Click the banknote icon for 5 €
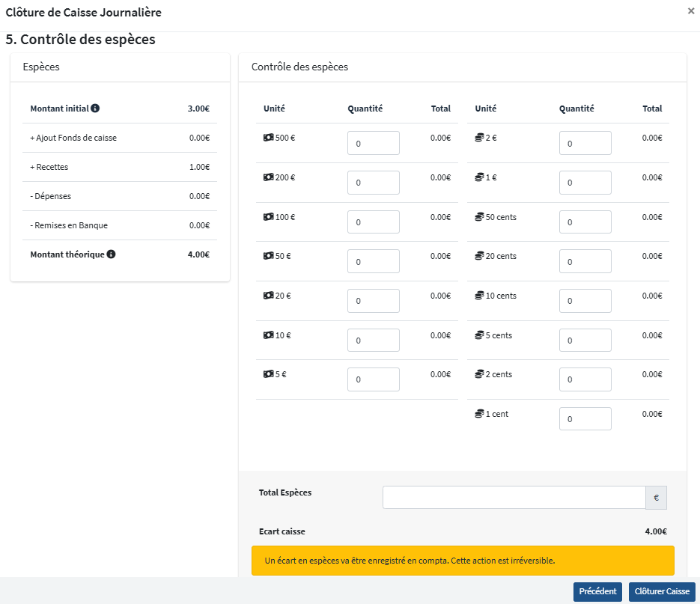Viewport: 700px width, 604px height. (268, 375)
